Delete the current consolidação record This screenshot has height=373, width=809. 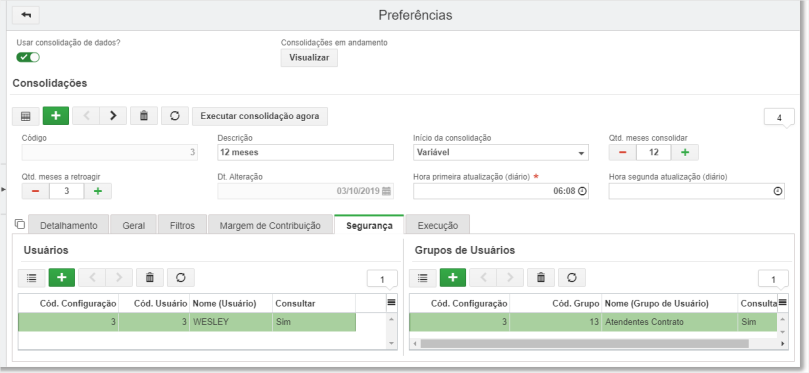pyautogui.click(x=144, y=116)
